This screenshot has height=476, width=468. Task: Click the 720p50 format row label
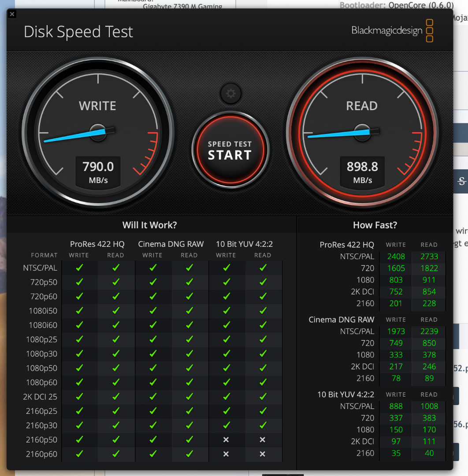44,283
